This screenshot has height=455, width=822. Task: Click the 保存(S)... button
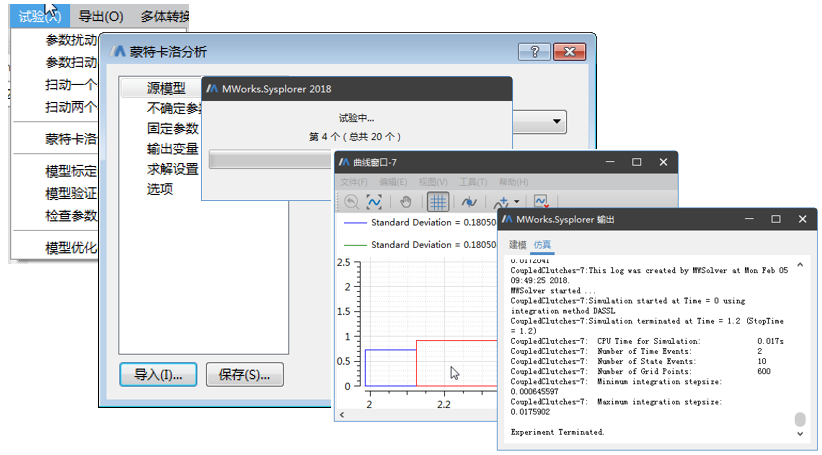(245, 375)
